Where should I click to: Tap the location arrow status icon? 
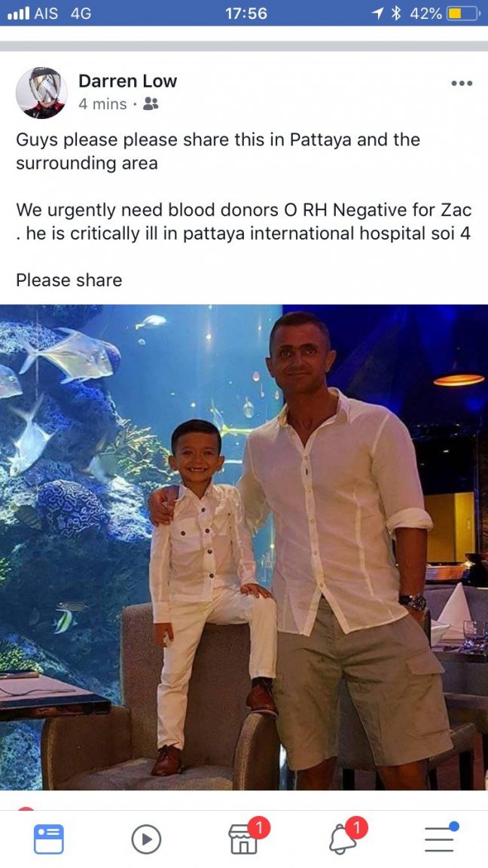(378, 14)
